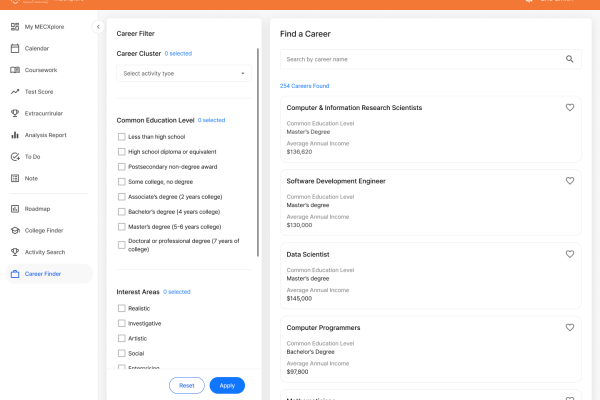This screenshot has width=600, height=400.
Task: Favorite the Data Scientist career heart icon
Action: 569,254
